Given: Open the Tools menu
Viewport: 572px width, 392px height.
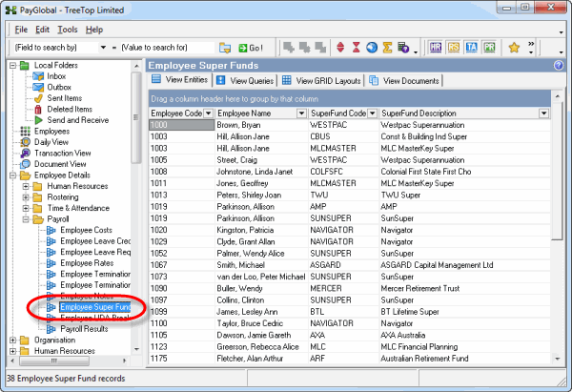Looking at the screenshot, I should point(67,30).
